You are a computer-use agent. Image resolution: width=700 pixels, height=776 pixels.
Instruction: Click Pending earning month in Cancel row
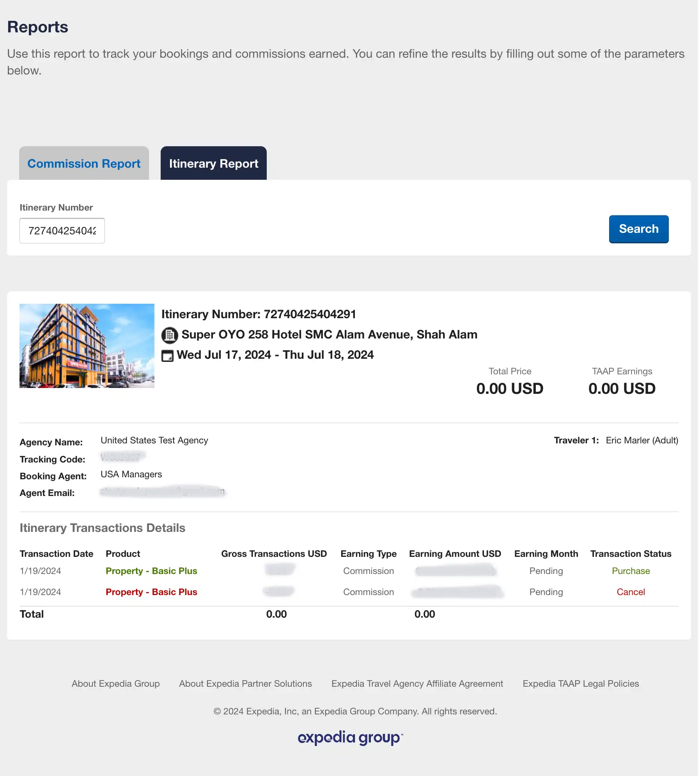coord(546,592)
